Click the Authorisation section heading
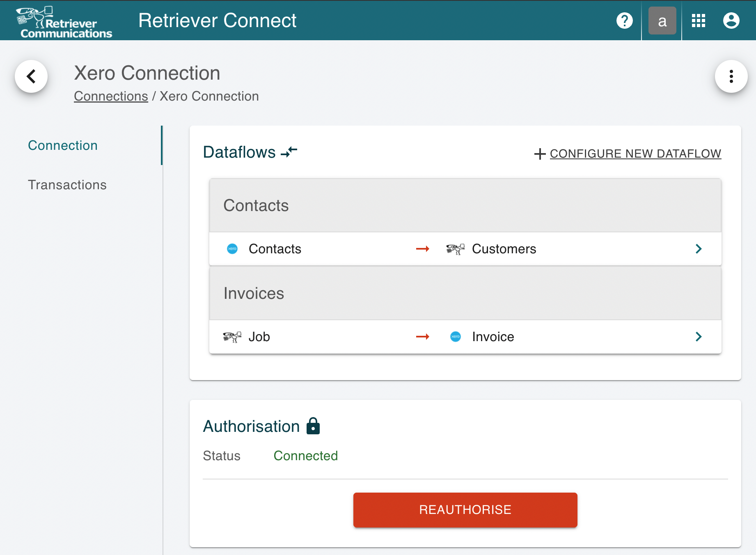This screenshot has height=555, width=756. tap(251, 426)
